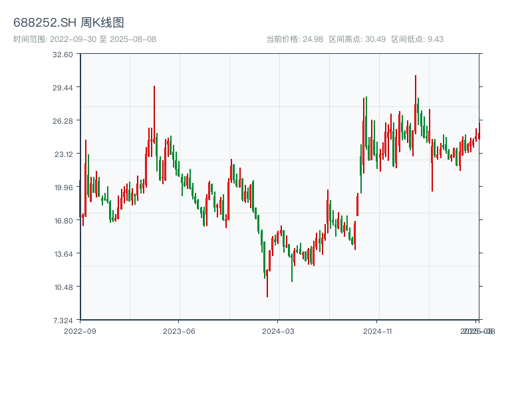Click the period high label 区间高点: 30.49
Image resolution: width=532 pixels, height=399 pixels.
click(x=357, y=39)
